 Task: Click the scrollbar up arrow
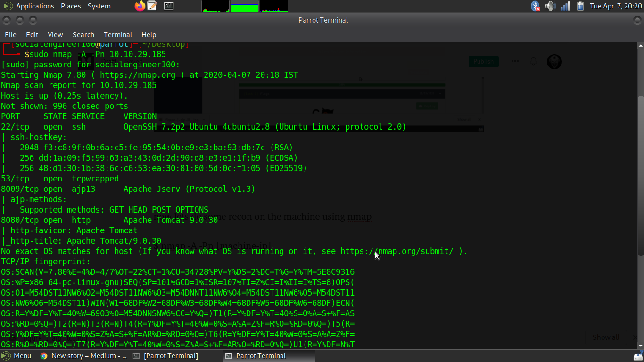coord(641,46)
